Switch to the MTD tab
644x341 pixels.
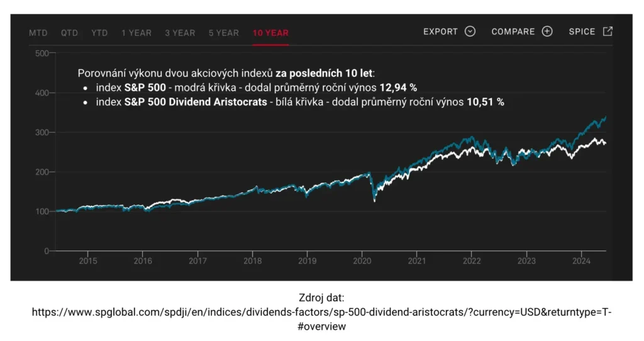[38, 33]
